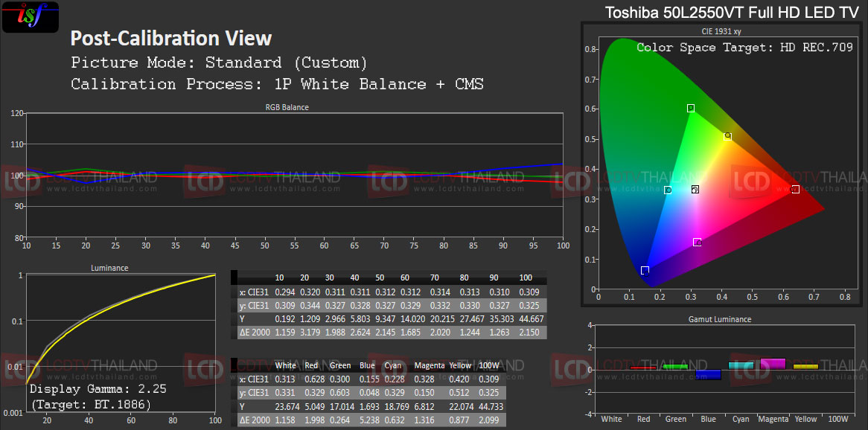
Task: Select the blue primary marker on CIE chart
Action: tap(645, 270)
